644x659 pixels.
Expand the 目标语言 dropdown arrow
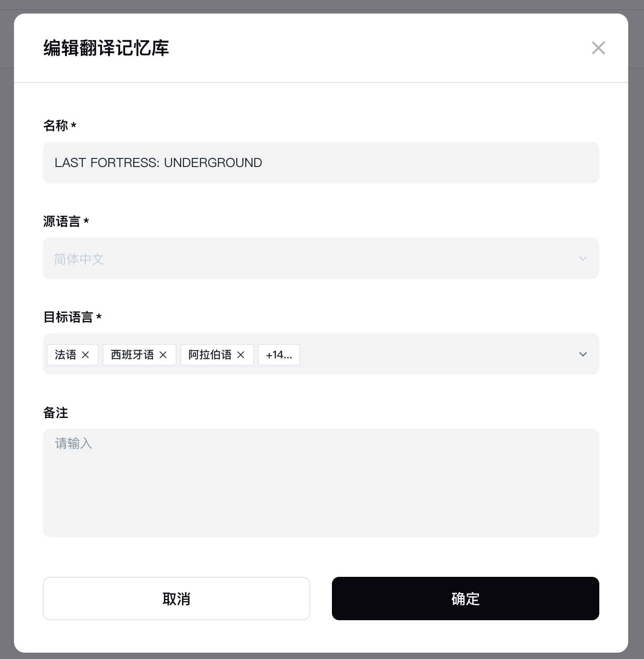point(583,354)
